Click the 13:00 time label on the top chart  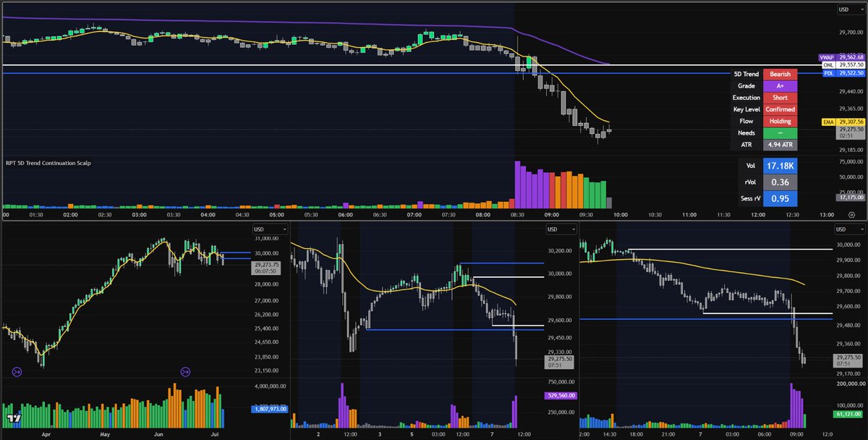pyautogui.click(x=827, y=215)
